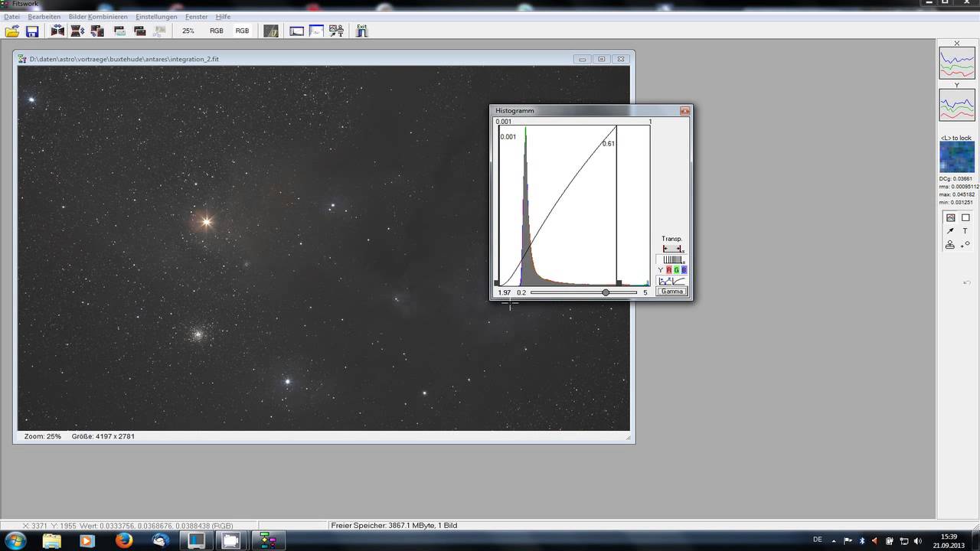Select the stamp tool
Viewport: 980px width, 551px height.
click(950, 244)
